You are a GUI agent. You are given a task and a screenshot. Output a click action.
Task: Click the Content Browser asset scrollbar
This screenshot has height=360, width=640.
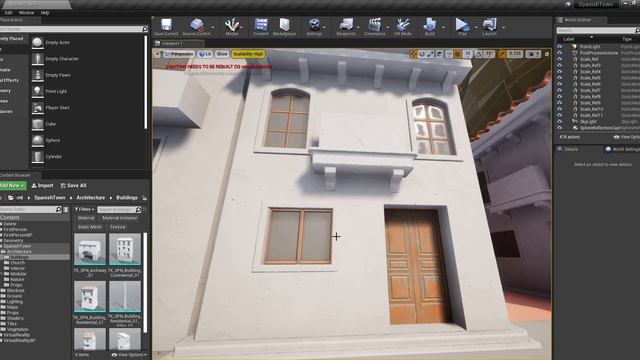tap(145, 282)
